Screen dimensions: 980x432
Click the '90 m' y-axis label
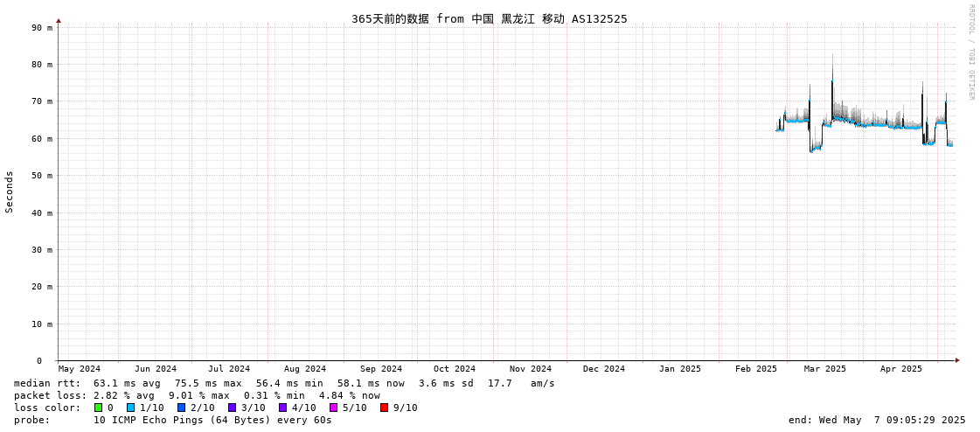point(41,27)
